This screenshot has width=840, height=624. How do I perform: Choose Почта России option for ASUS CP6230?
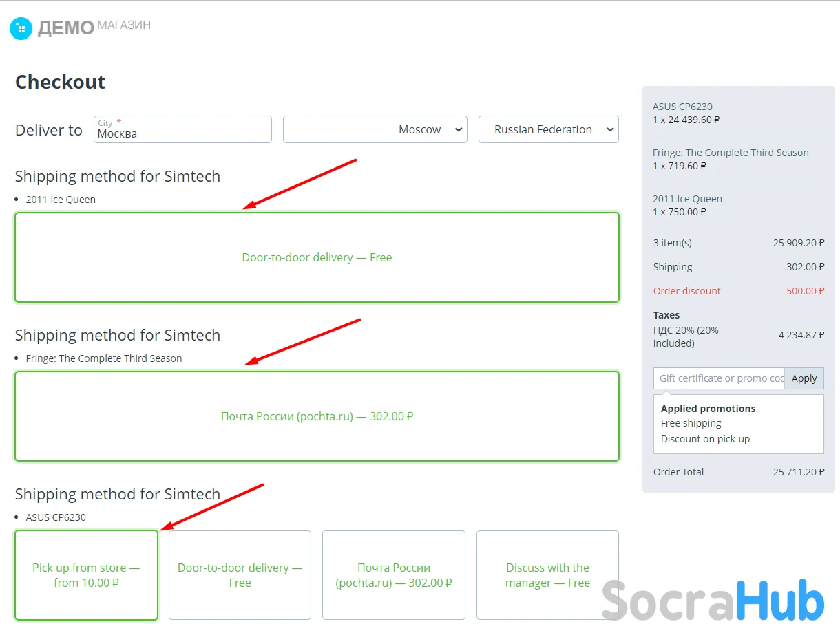(x=394, y=575)
